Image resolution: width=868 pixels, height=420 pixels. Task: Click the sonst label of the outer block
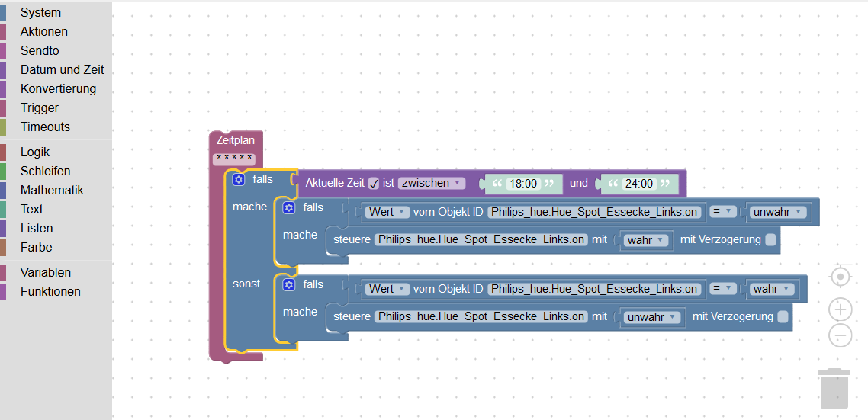(246, 284)
